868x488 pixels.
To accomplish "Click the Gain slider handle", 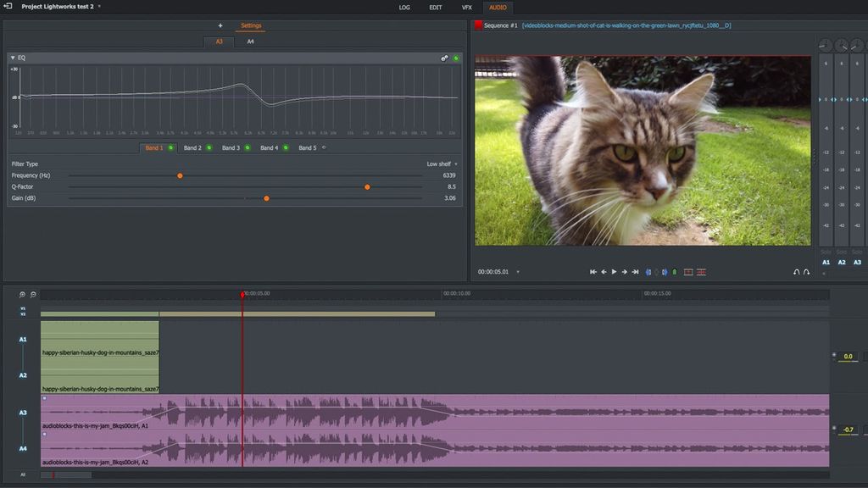I will pos(266,197).
